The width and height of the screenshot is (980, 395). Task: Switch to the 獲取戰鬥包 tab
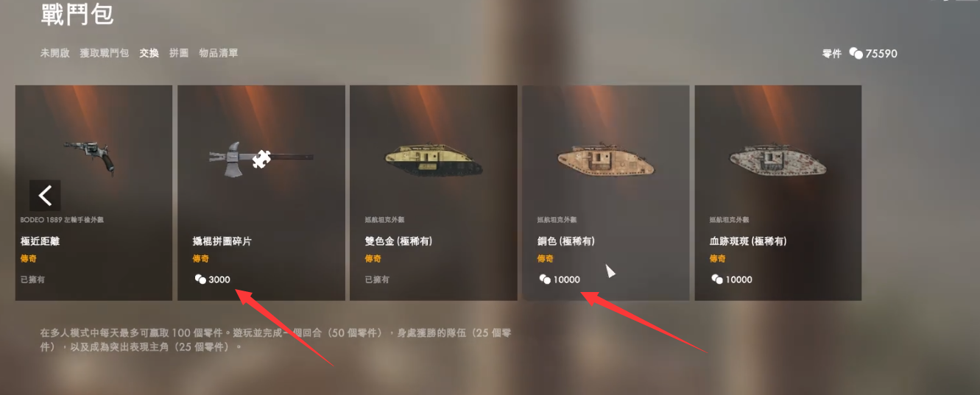click(x=105, y=53)
